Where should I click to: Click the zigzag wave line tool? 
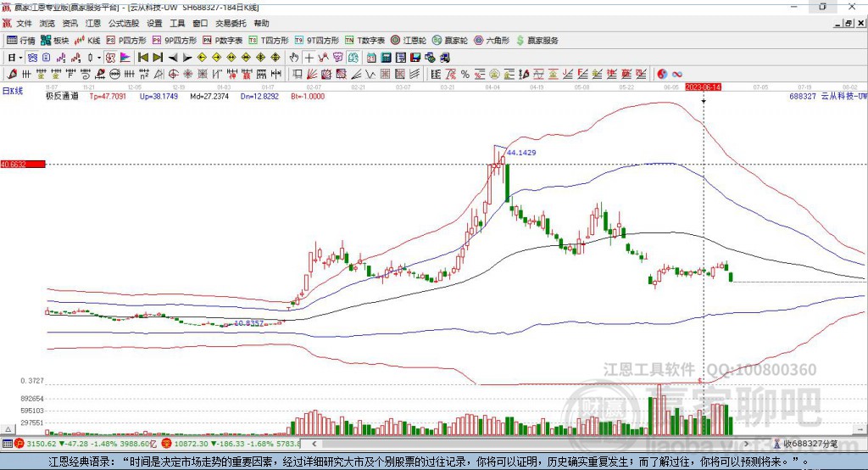[x=370, y=74]
